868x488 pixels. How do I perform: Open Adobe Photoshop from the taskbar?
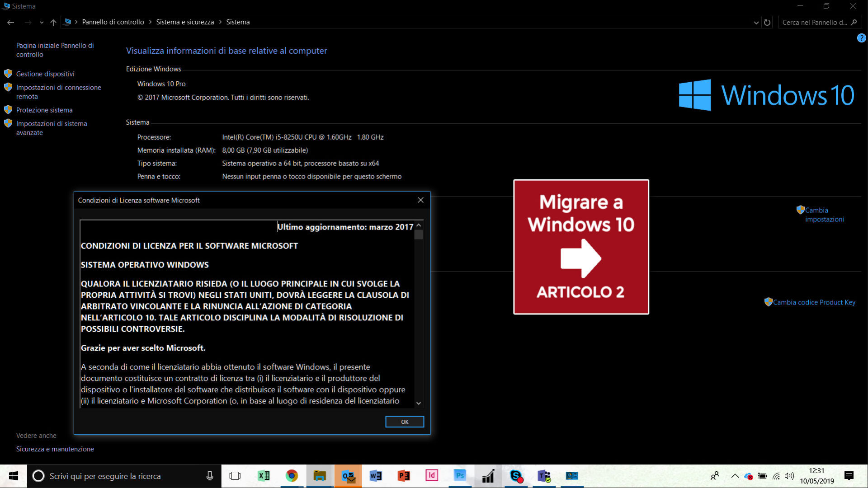coord(460,476)
